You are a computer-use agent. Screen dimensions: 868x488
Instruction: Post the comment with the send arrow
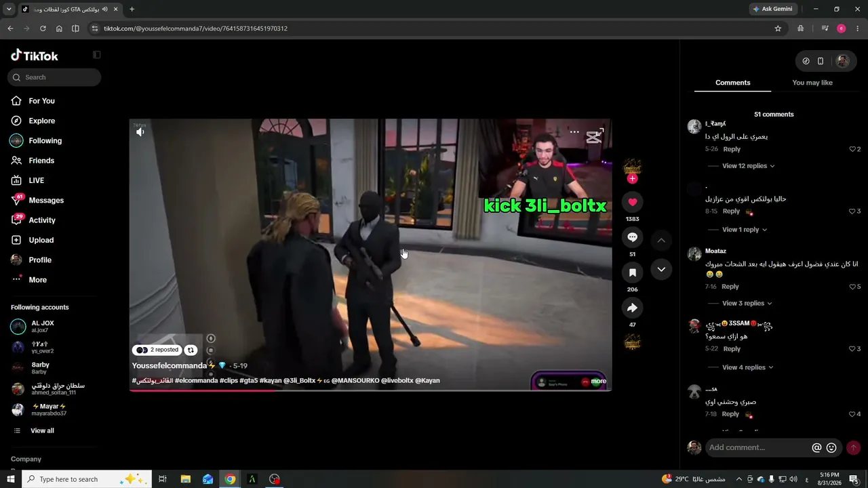(x=853, y=447)
